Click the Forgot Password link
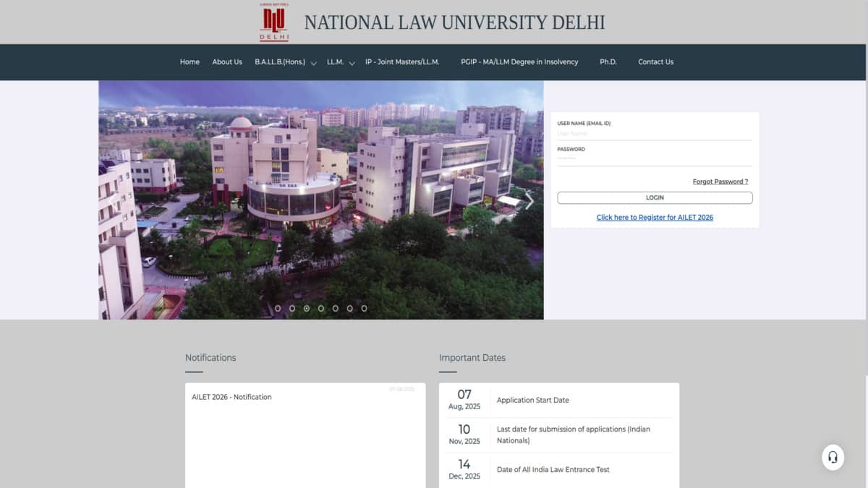 point(720,181)
